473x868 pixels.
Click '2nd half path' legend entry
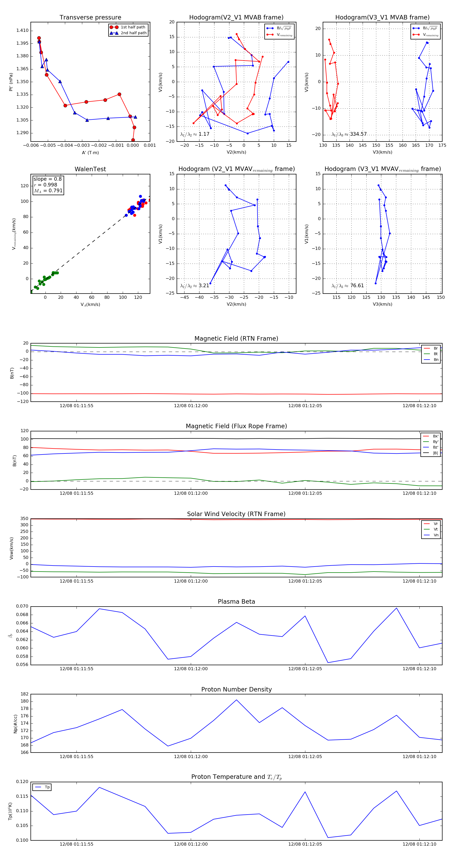pyautogui.click(x=128, y=33)
